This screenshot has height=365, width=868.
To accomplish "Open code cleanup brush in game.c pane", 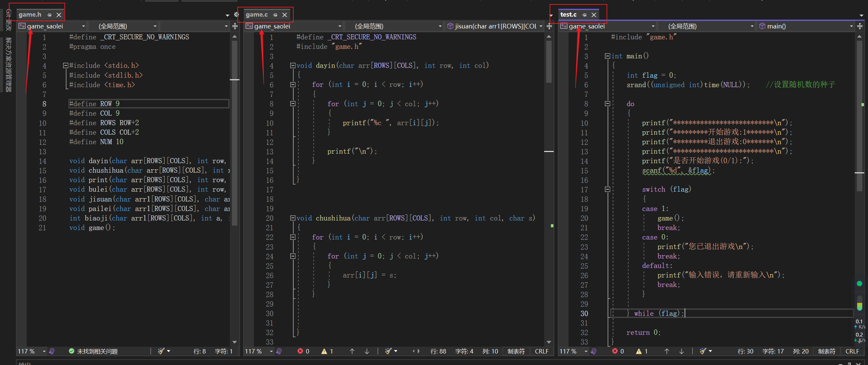I will (x=389, y=351).
